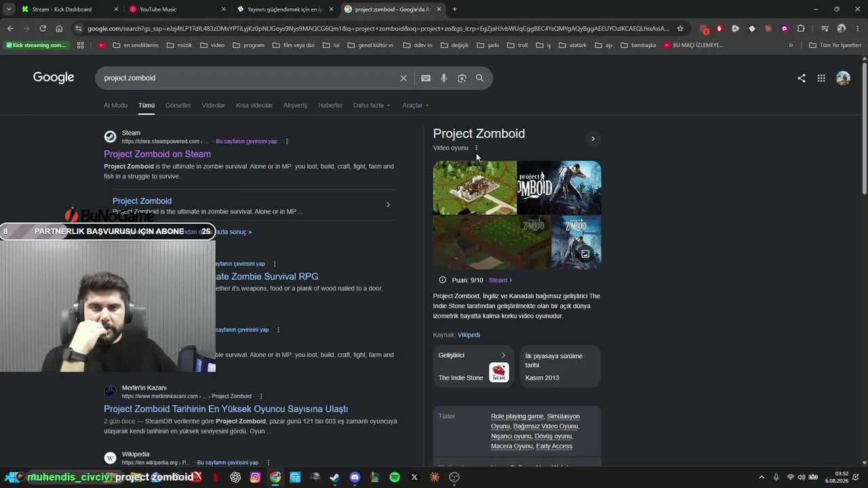Screen dimensions: 868x488
Task: Open the müzik bookmarks folder
Action: pos(179,45)
